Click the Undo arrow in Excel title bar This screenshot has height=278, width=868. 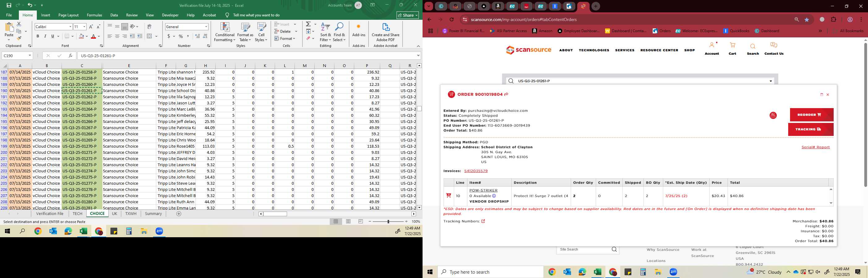point(30,5)
